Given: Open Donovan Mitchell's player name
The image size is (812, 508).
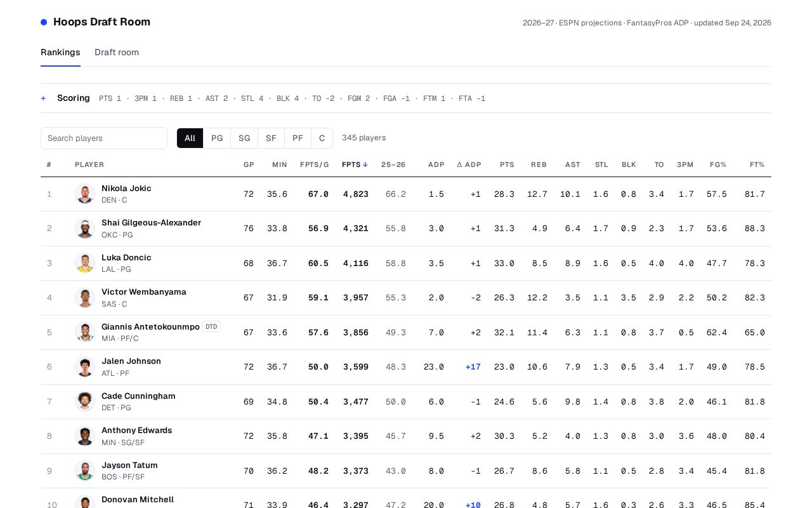Looking at the screenshot, I should pyautogui.click(x=138, y=500).
